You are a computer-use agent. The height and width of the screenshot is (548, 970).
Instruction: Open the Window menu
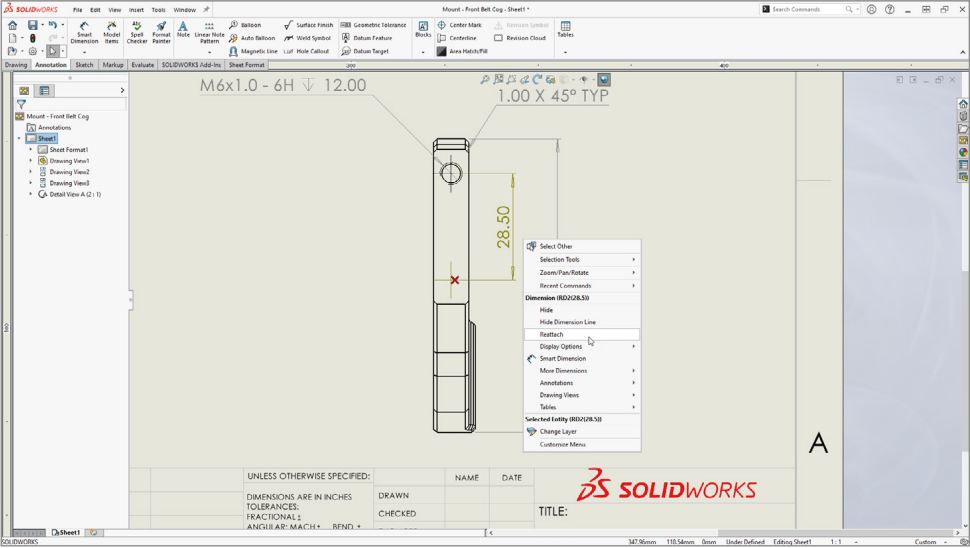pyautogui.click(x=184, y=10)
